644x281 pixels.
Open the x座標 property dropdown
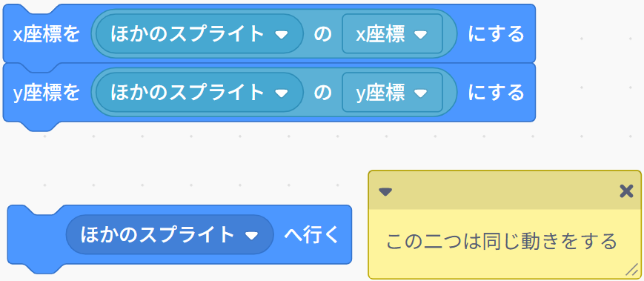392,33
